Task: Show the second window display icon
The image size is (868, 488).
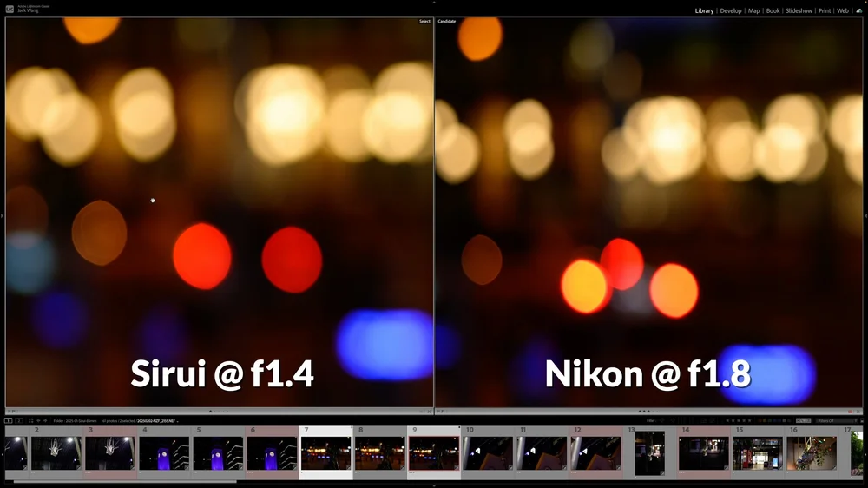Action: 19,421
